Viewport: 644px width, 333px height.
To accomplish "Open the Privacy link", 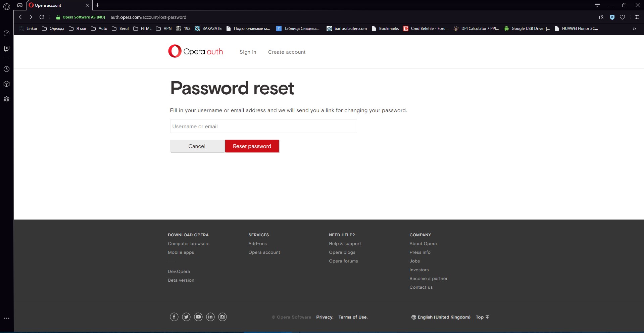I will 325,317.
